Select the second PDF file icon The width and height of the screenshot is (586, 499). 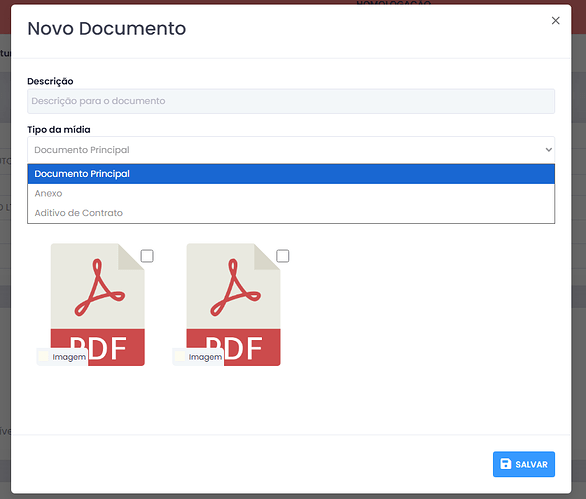(x=233, y=305)
